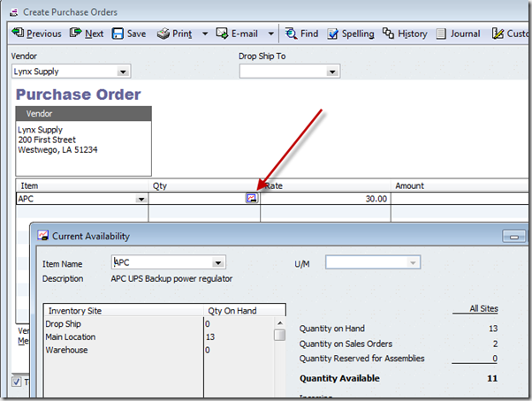Click the Amount column header
The height and width of the screenshot is (401, 532).
(460, 185)
